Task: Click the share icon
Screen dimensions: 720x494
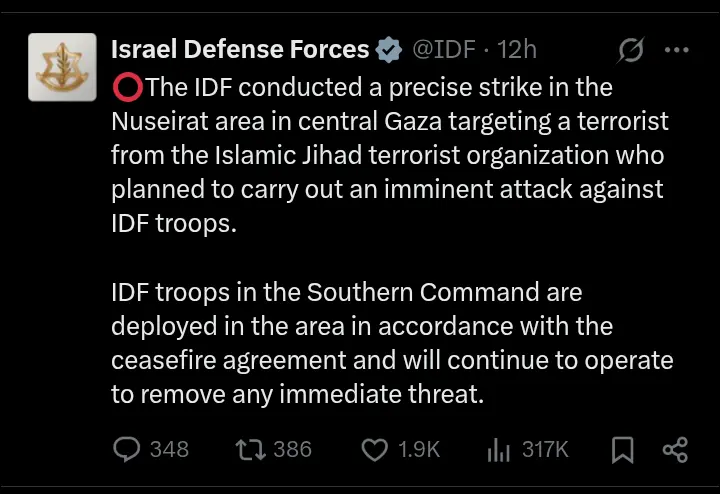Action: pos(676,450)
